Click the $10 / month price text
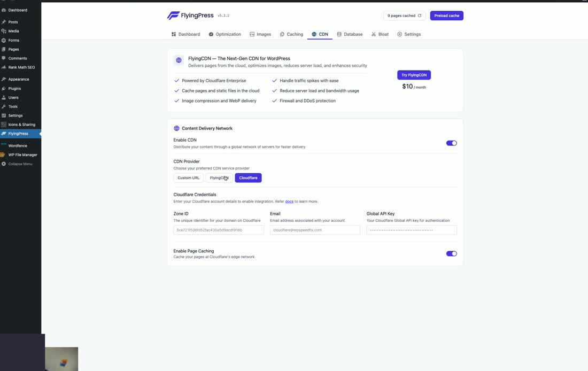This screenshot has height=371, width=588. pos(414,87)
